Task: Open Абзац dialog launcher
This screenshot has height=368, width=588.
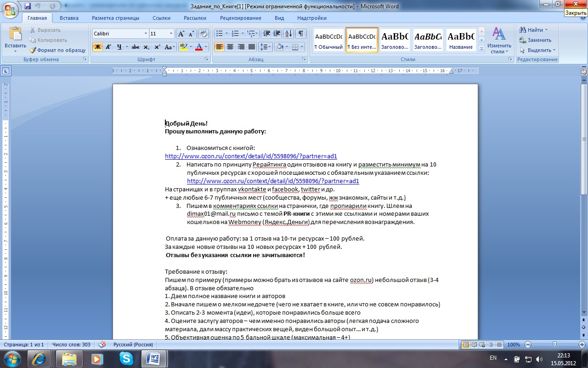Action: [304, 59]
